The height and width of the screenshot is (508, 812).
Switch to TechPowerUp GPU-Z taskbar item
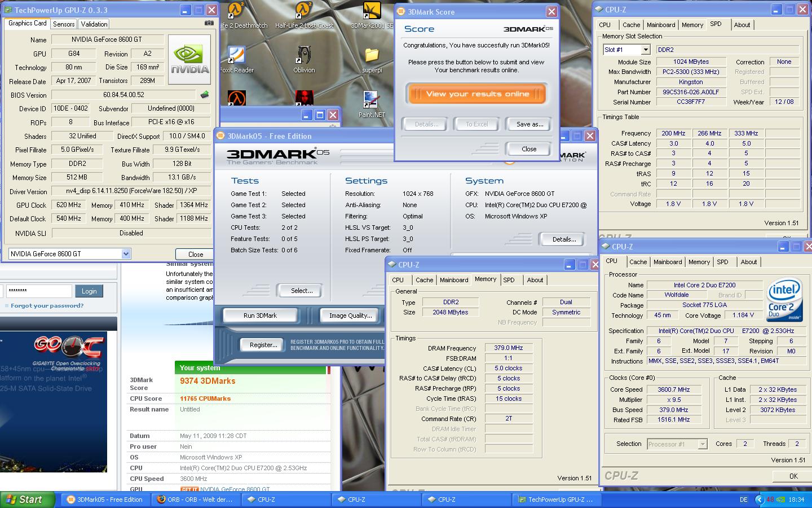(557, 500)
